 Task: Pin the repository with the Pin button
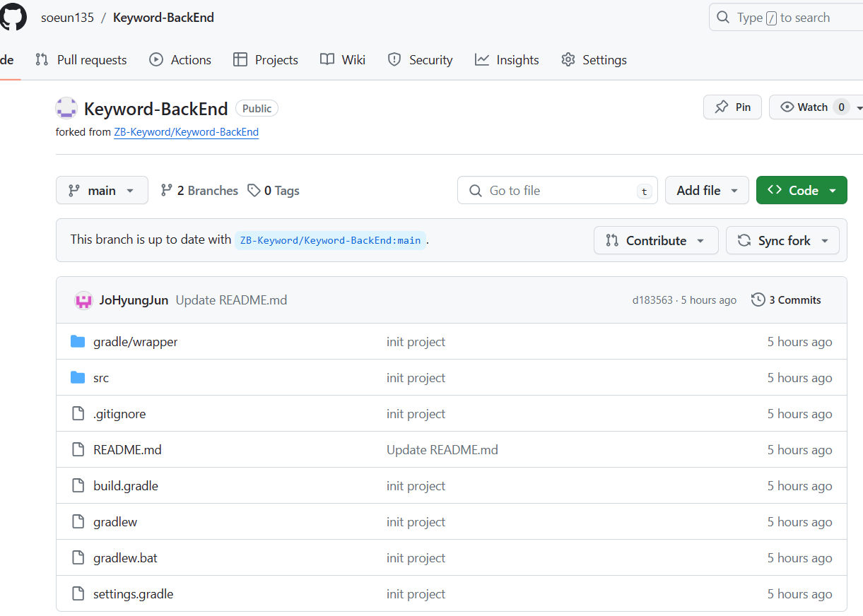(732, 107)
